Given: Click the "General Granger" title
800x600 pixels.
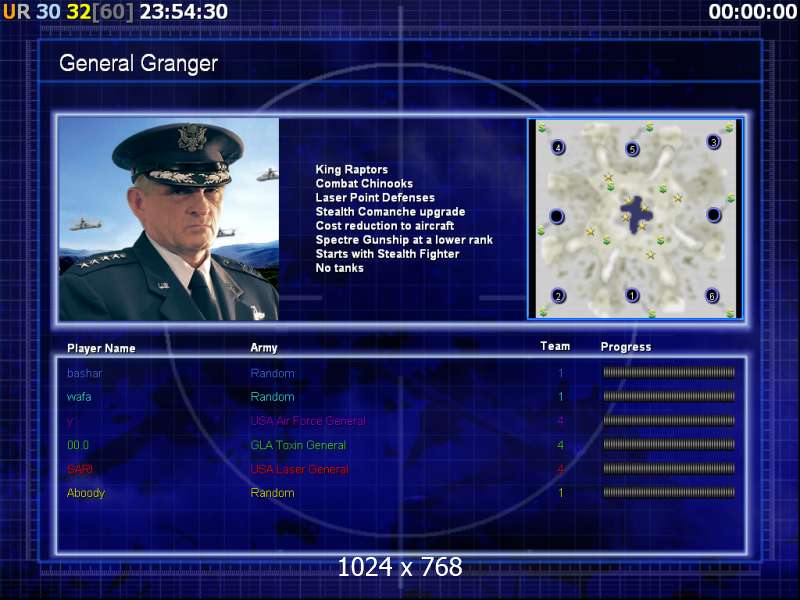Looking at the screenshot, I should 138,64.
